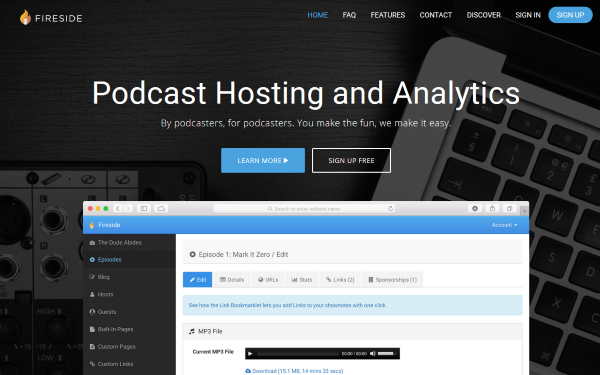This screenshot has height=375, width=600.
Task: Open Guests in the sidebar
Action: [129, 311]
